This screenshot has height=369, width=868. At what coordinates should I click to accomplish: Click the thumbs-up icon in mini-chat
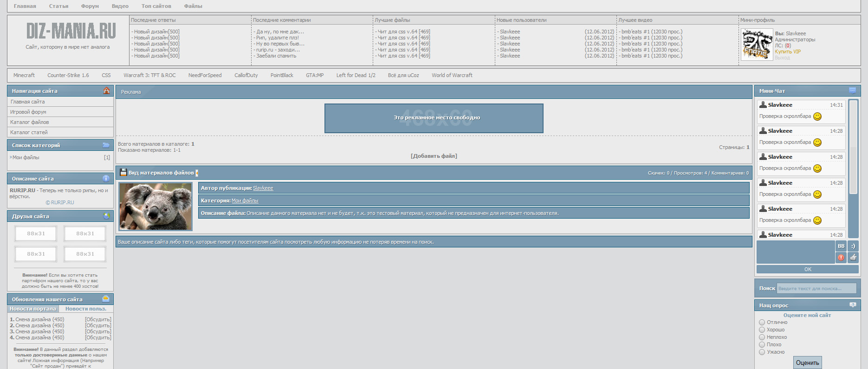[x=853, y=258]
